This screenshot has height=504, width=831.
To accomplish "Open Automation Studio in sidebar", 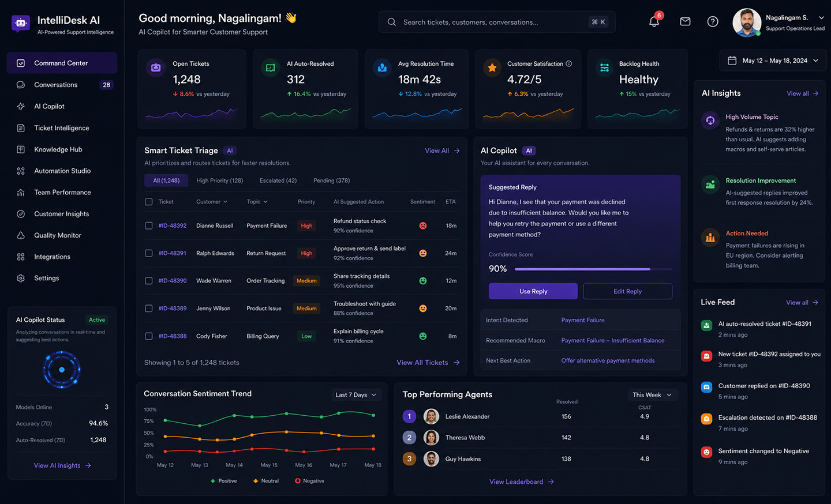I will [x=62, y=171].
